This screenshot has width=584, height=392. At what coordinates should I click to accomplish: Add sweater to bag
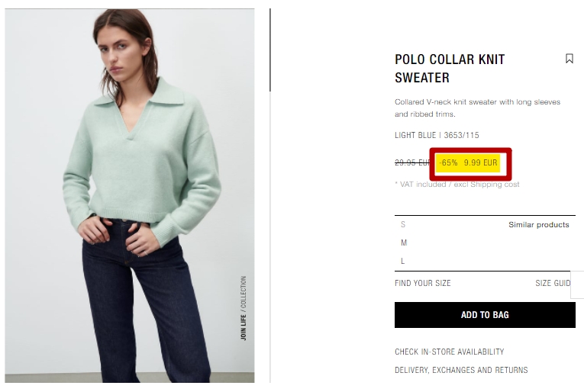coord(485,315)
